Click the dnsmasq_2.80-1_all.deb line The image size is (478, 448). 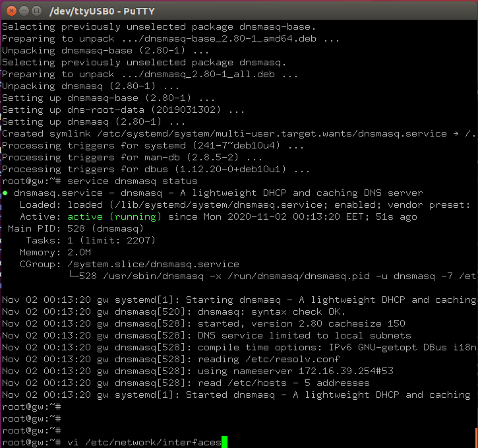(150, 74)
